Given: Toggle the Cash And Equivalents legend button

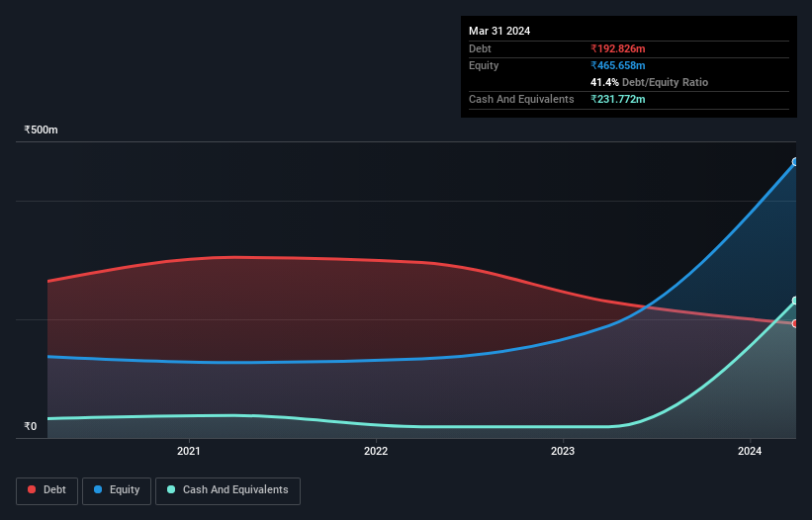Looking at the screenshot, I should pyautogui.click(x=227, y=490).
